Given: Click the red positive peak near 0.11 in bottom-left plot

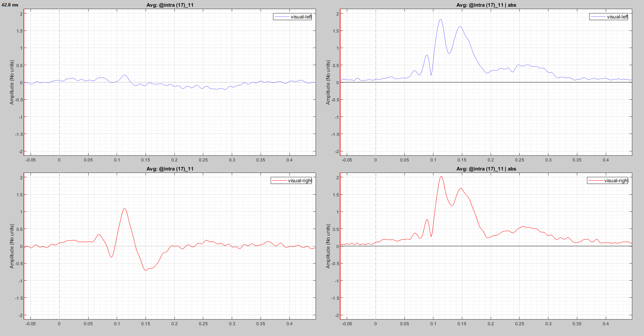Looking at the screenshot, I should pos(124,209).
